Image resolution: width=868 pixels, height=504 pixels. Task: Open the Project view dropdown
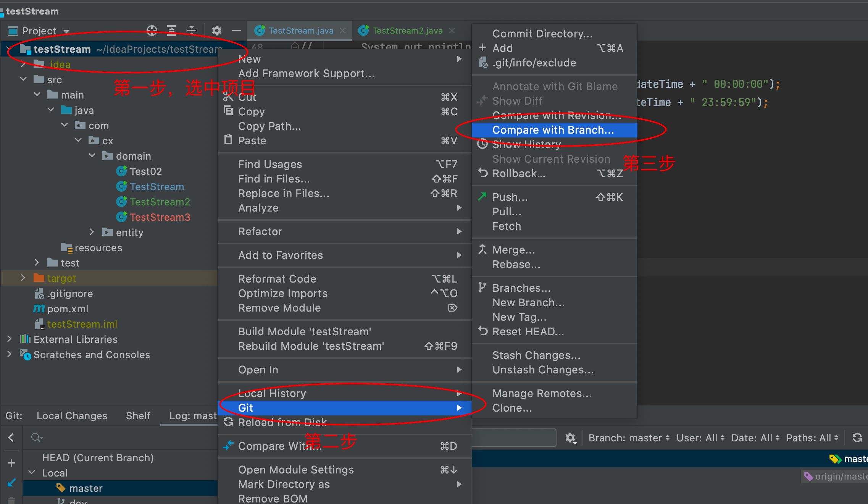click(66, 31)
